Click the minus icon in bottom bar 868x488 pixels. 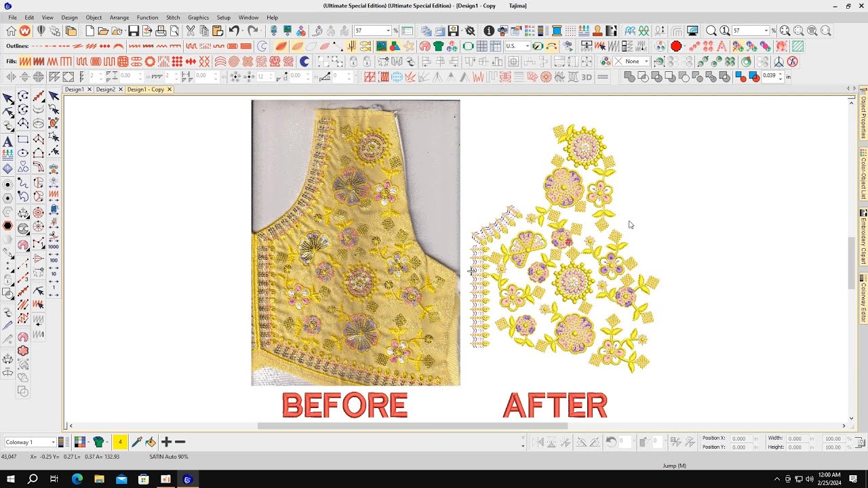[x=180, y=442]
